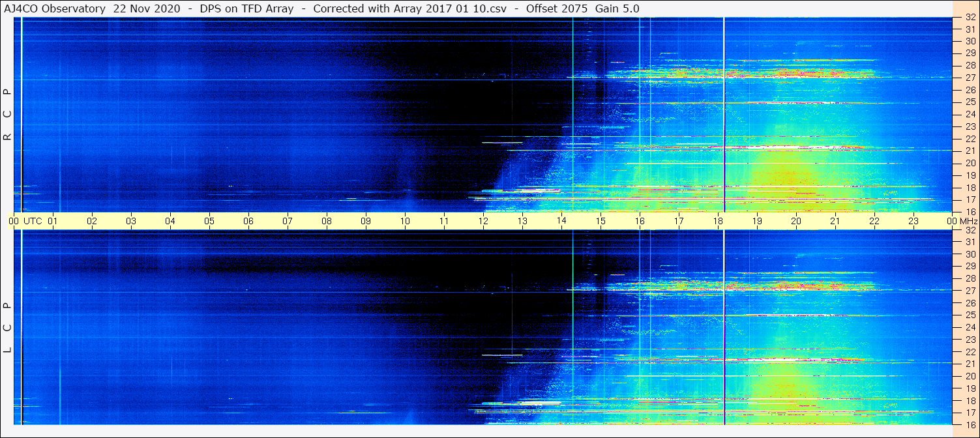
Task: Click the UTC label on the time axis
Action: (x=33, y=221)
